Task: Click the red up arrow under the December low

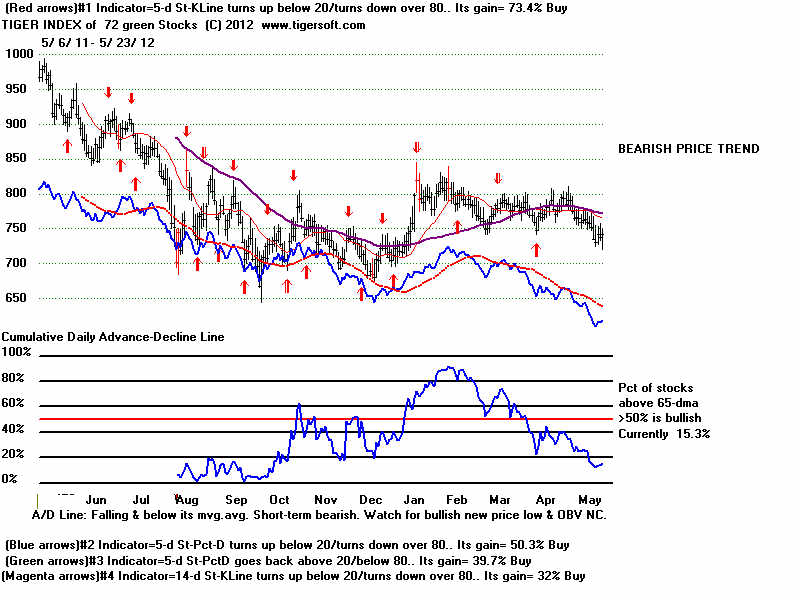Action: [362, 294]
